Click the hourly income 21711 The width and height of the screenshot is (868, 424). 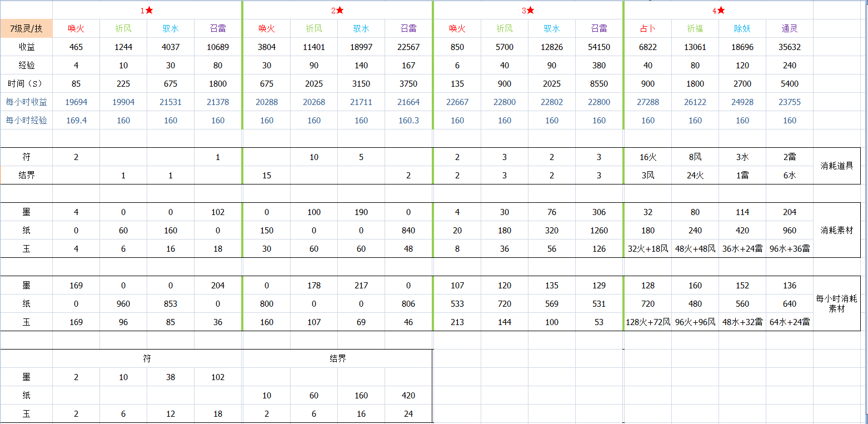pos(361,102)
